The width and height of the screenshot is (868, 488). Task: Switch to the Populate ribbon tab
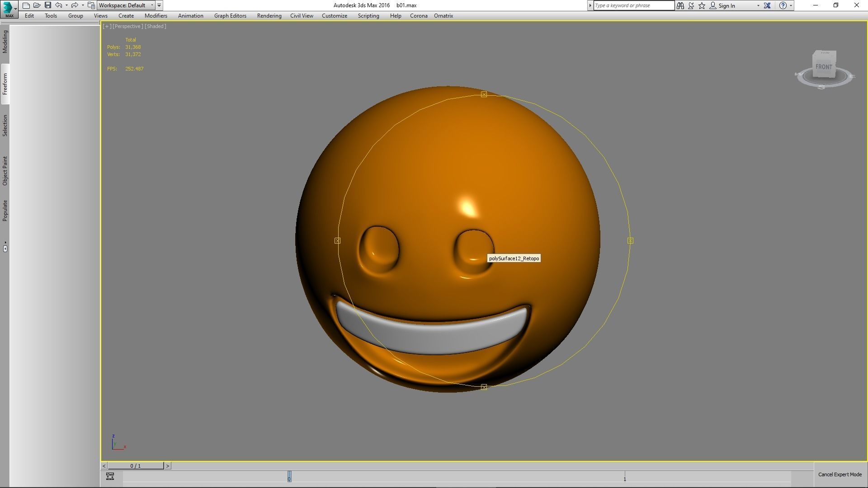point(5,211)
